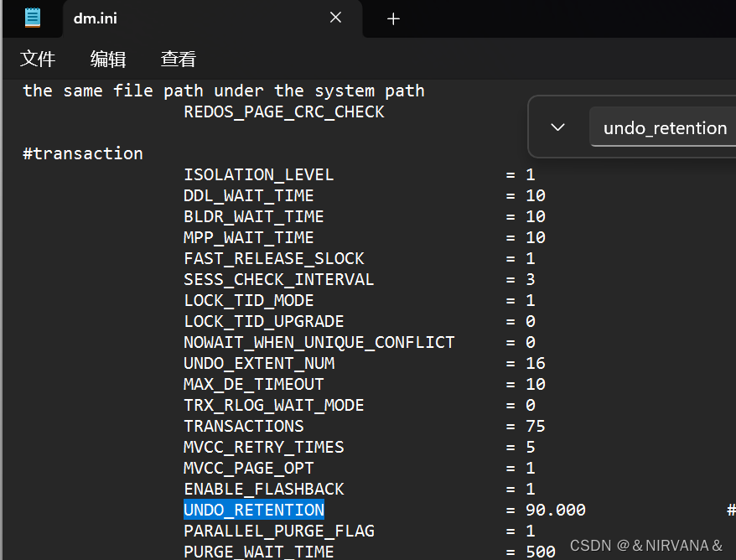
Task: Click the MAX_DE_TIMEOUT parameter
Action: pos(254,385)
